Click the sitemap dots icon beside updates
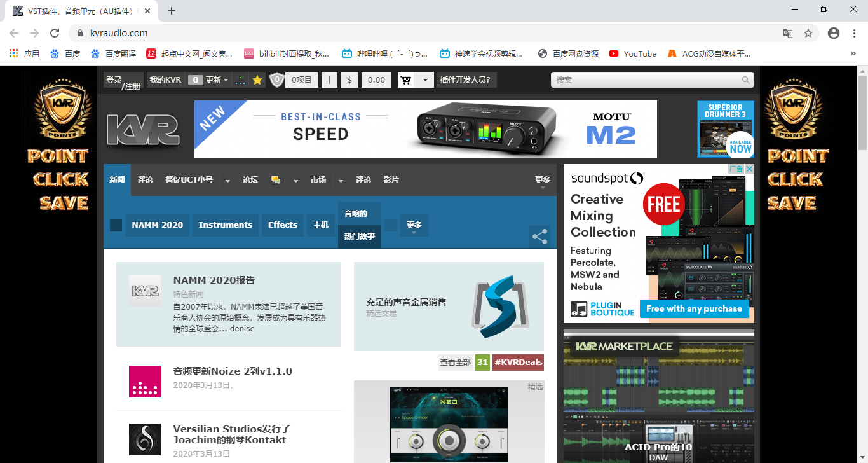Viewport: 868px width, 463px height. click(240, 80)
